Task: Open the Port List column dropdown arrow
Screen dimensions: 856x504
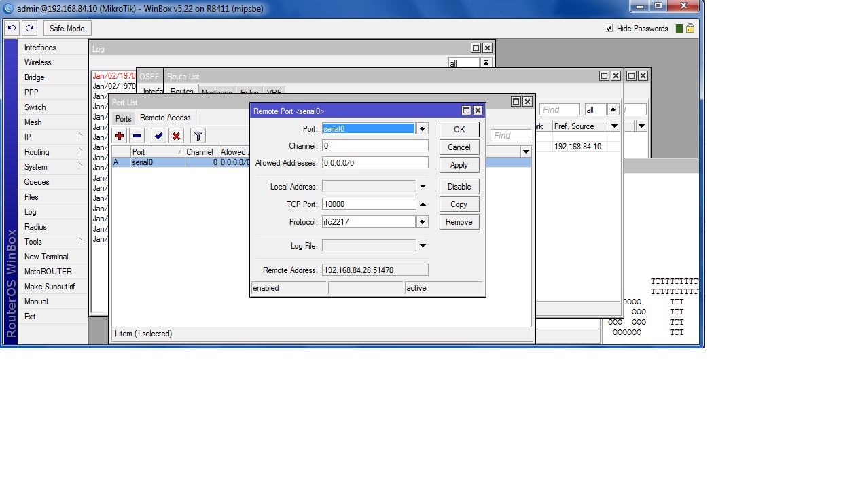Action: (x=526, y=152)
